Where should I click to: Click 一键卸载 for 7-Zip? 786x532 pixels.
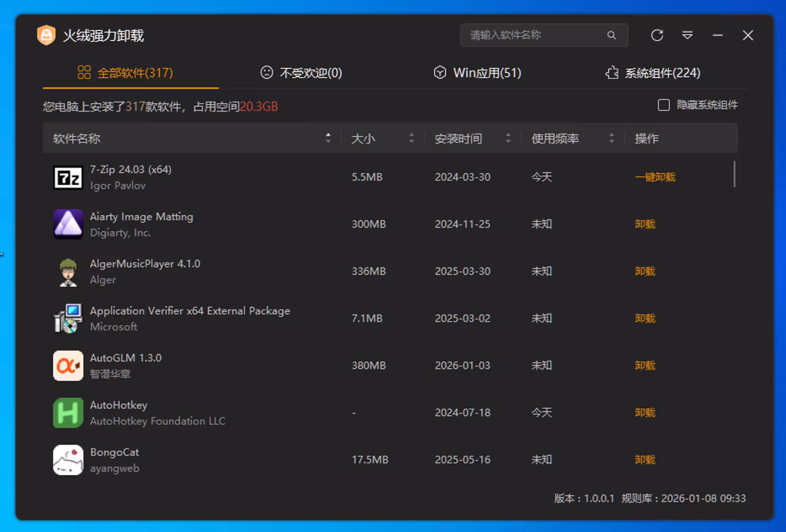pos(655,177)
